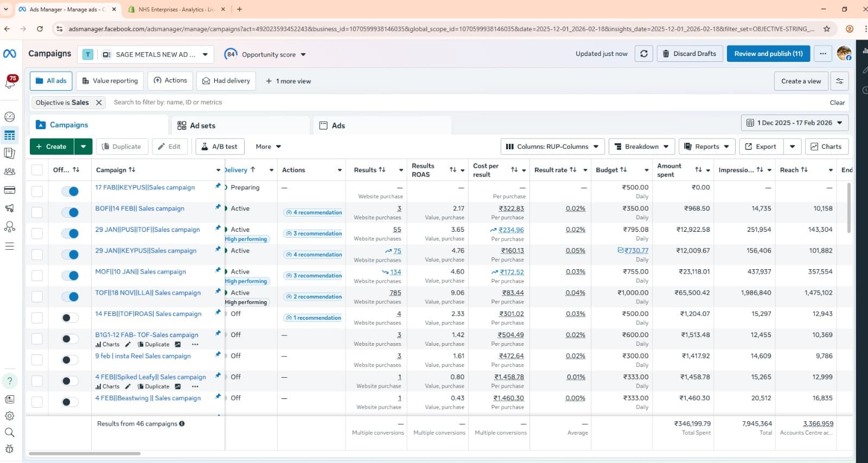Sort by the Amount spent column header
This screenshot has height=463, width=868.
click(x=669, y=170)
